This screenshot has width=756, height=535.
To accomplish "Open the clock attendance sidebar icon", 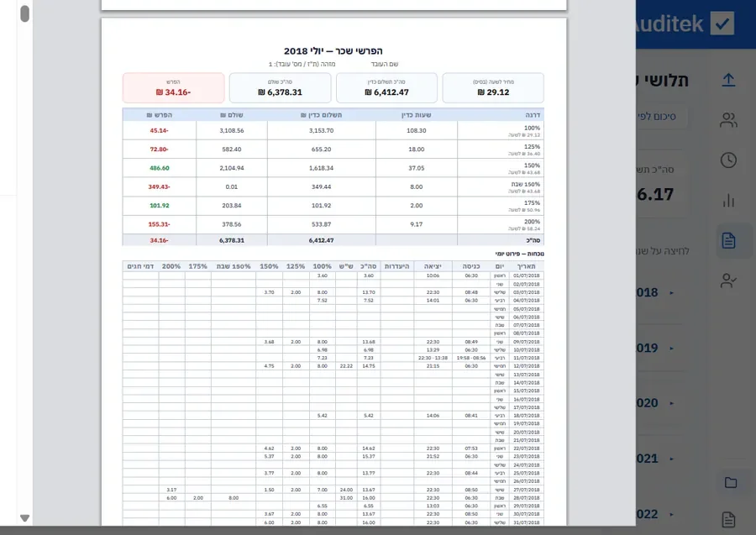I will click(728, 160).
